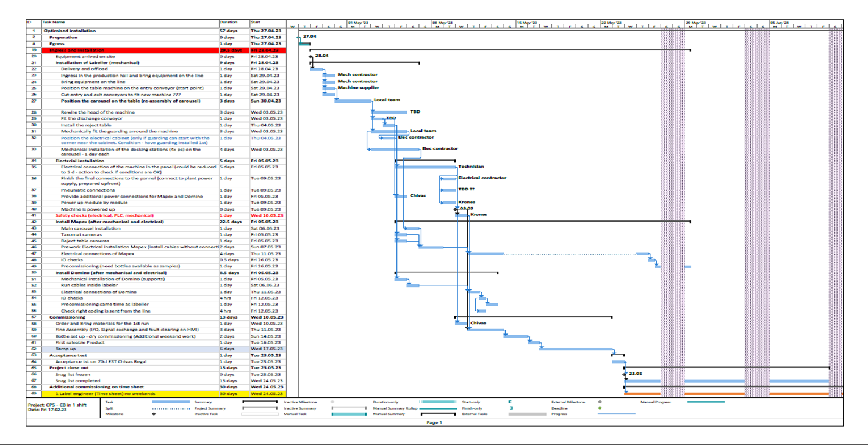The image size is (868, 445).
Task: Click the Gantt bar labeled Technician
Action: [x=427, y=167]
